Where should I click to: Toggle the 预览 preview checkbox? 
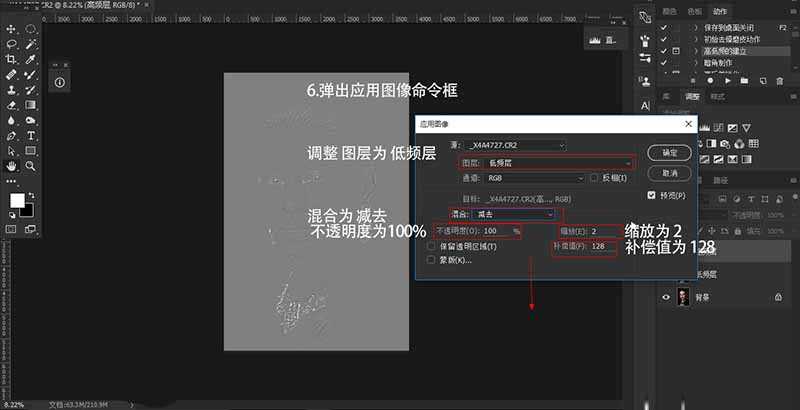pos(653,195)
